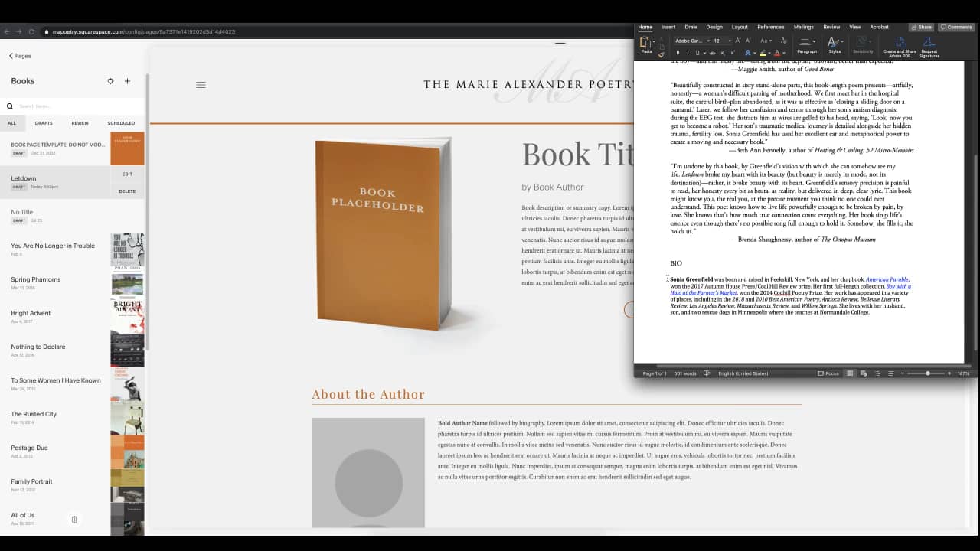Zoom out with minus button in Word
The height and width of the screenshot is (551, 980).
point(903,373)
